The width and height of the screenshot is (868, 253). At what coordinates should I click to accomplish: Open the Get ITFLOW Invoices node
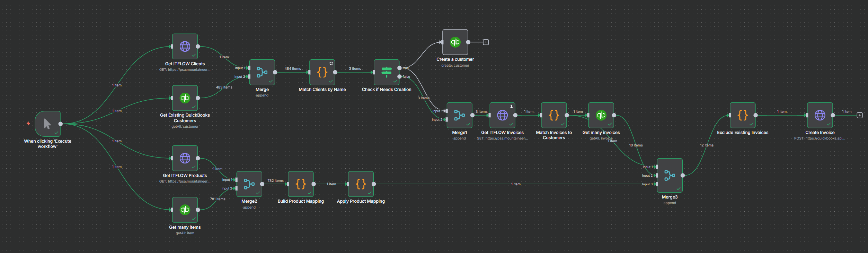[502, 115]
